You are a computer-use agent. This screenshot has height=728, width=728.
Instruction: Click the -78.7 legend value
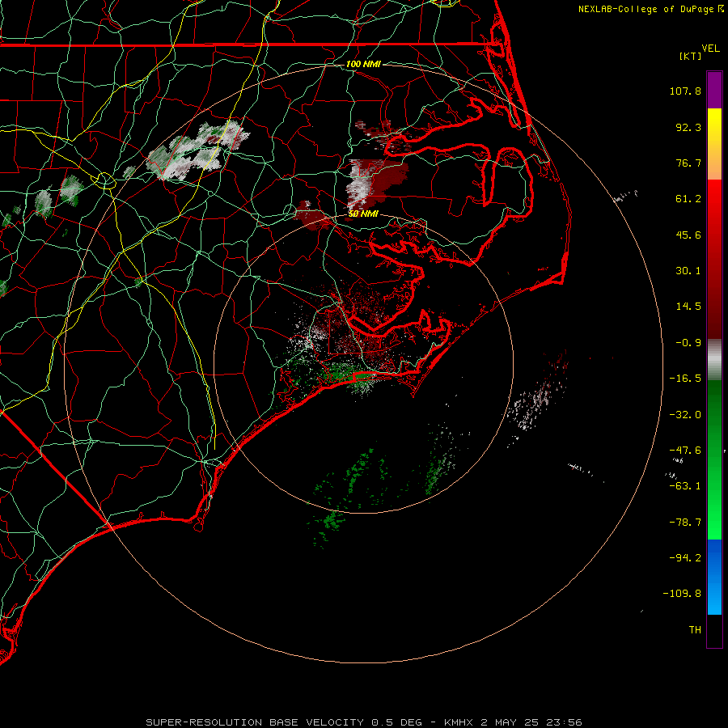point(685,523)
